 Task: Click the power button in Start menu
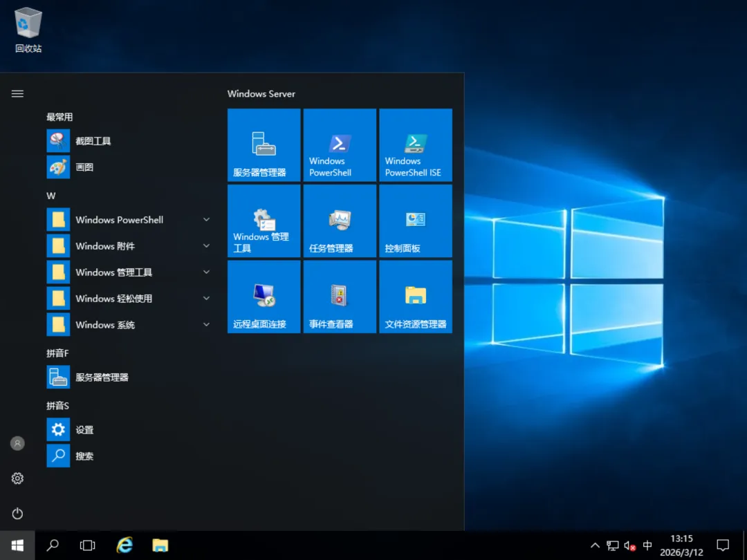tap(17, 513)
